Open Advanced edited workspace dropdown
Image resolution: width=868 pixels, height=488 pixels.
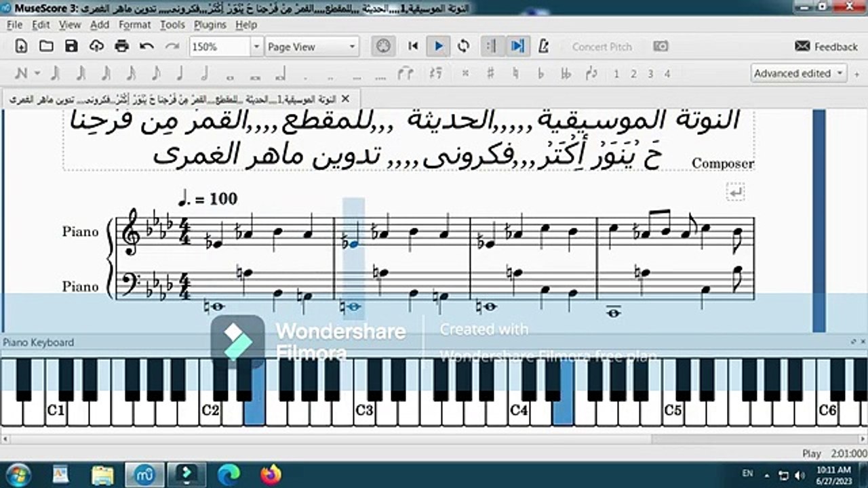coord(799,73)
